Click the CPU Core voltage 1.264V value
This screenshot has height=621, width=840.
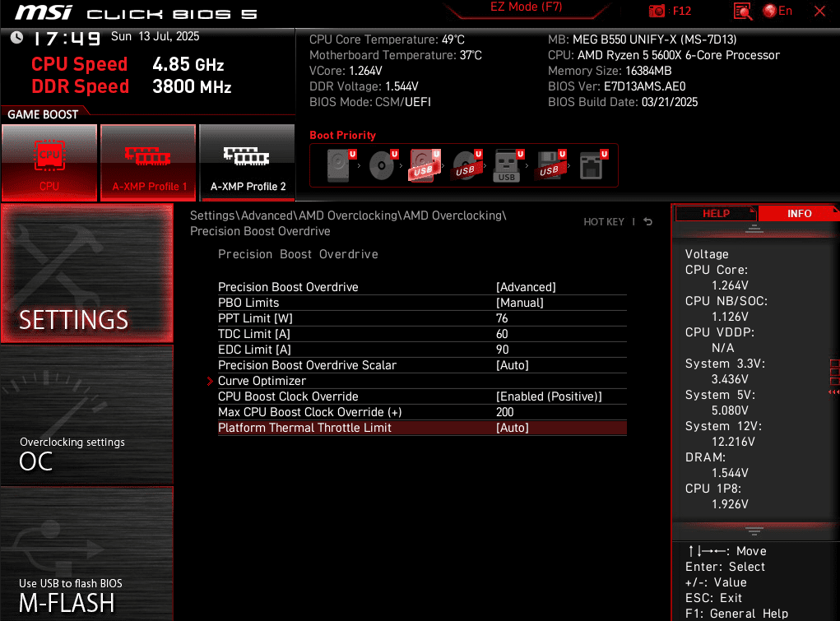(x=730, y=285)
